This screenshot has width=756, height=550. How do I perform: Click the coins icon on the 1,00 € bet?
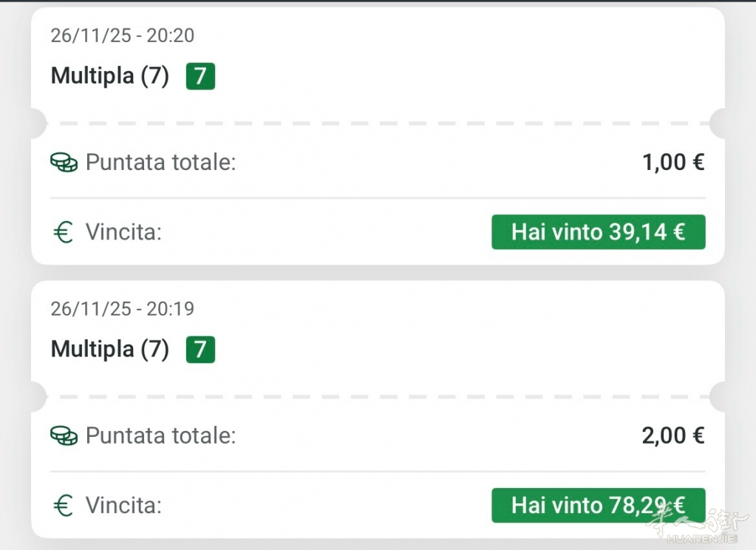64,163
